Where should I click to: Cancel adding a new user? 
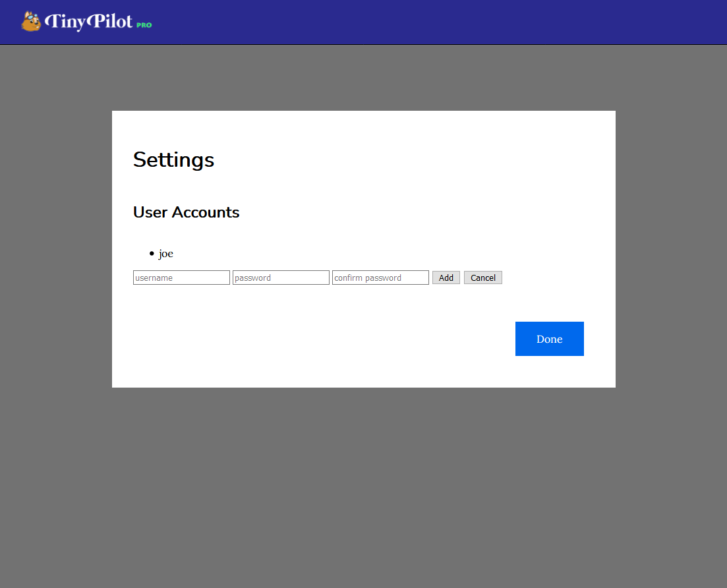click(483, 278)
